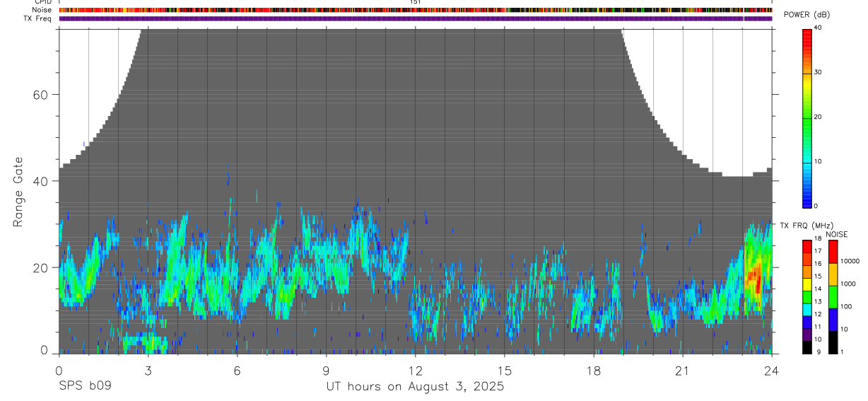
Task: Click the 16 label on TX FRQ legend
Action: tap(818, 264)
